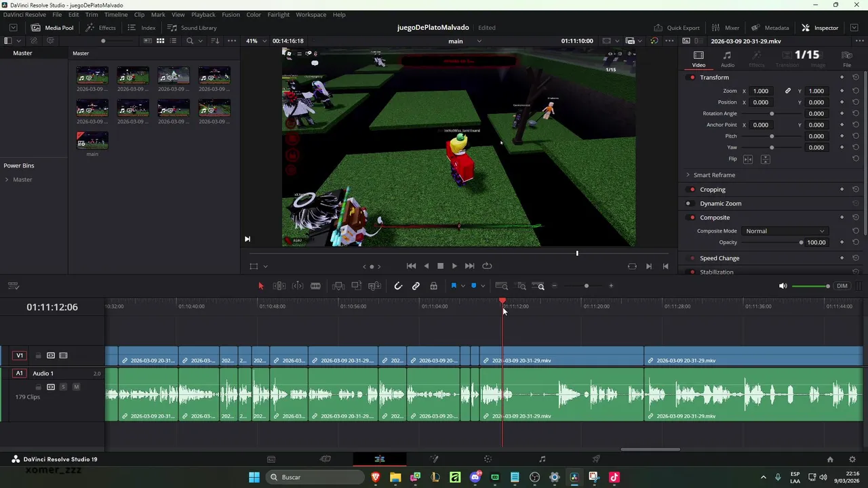868x488 pixels.
Task: Click the Detail Zoom icon
Action: click(x=521, y=286)
